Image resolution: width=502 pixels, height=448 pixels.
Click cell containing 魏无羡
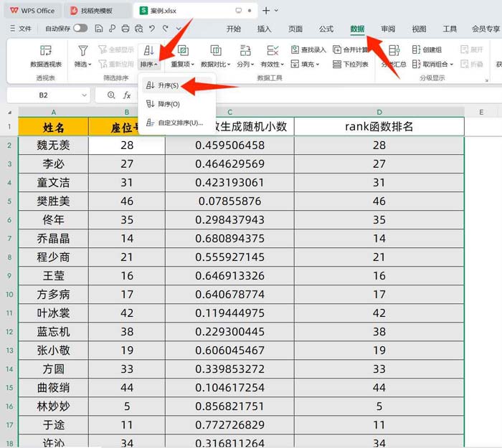click(54, 146)
